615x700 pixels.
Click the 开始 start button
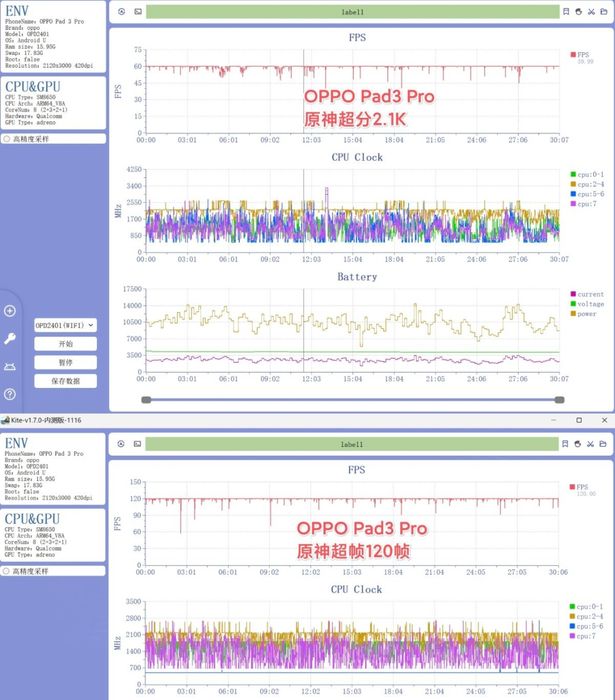point(65,344)
